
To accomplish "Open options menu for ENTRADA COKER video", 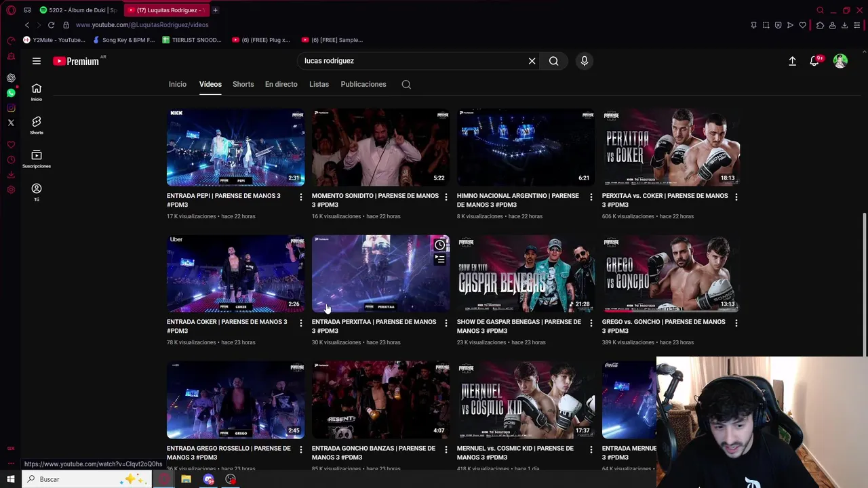I will pos(301,323).
